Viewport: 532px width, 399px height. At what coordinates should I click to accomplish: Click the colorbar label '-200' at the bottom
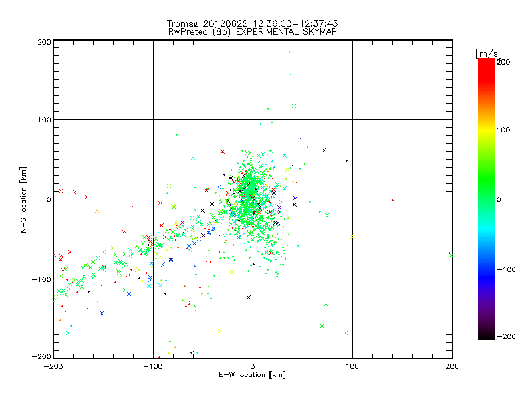click(x=506, y=337)
